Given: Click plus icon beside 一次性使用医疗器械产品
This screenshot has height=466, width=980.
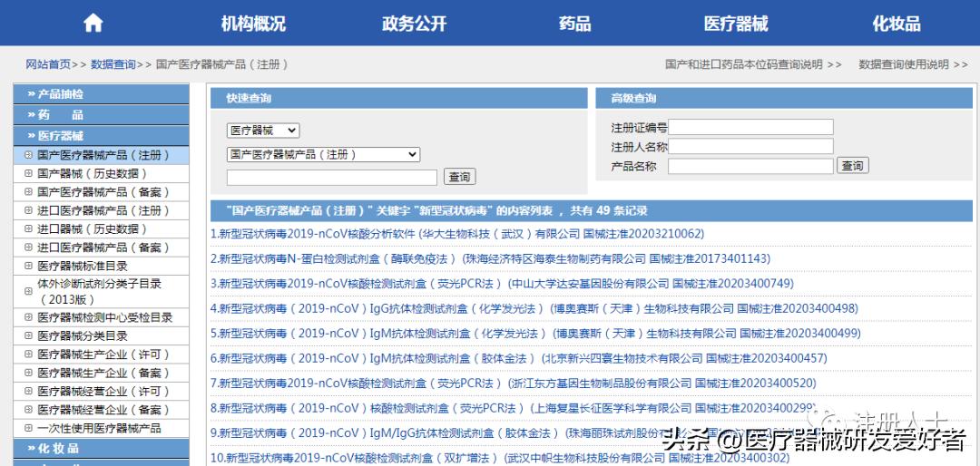Looking at the screenshot, I should (28, 428).
